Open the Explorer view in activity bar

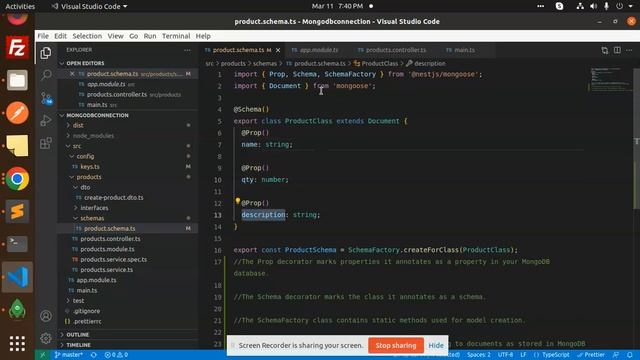46,53
